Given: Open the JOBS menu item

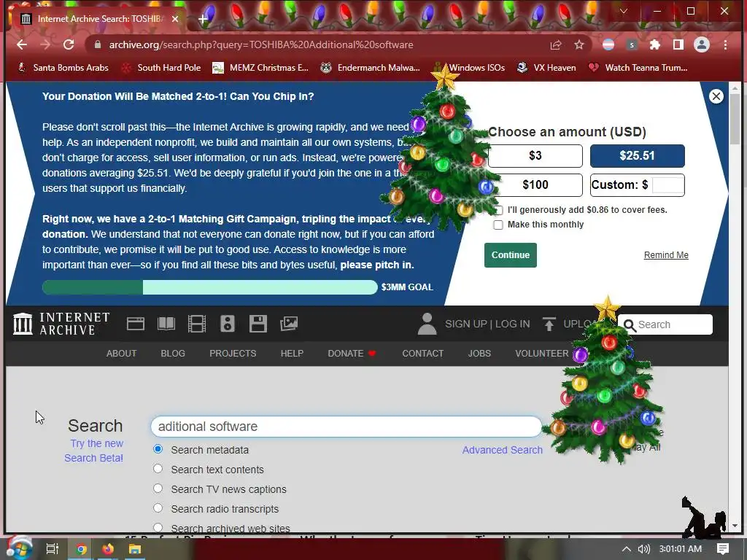Looking at the screenshot, I should 479,354.
